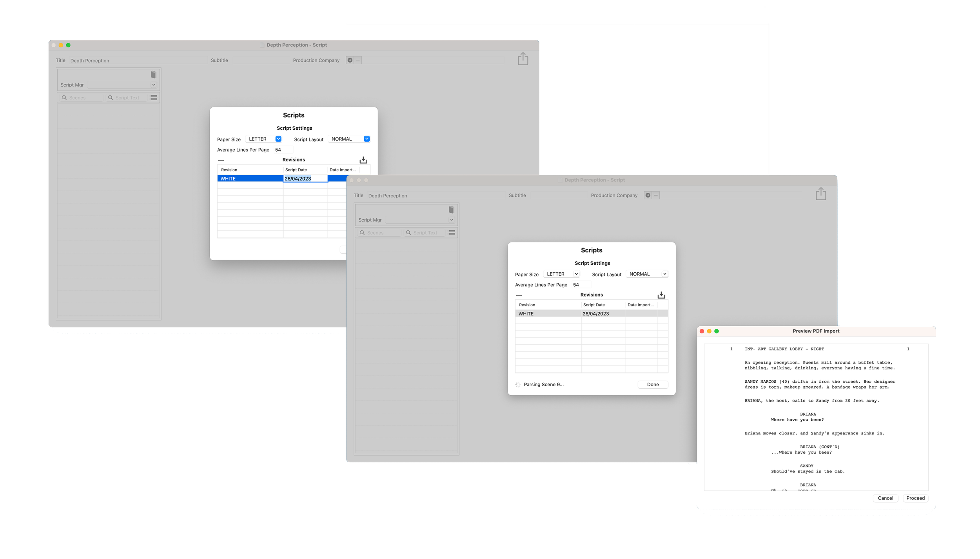Click the magnifier icon in the Scenes search field

363,232
